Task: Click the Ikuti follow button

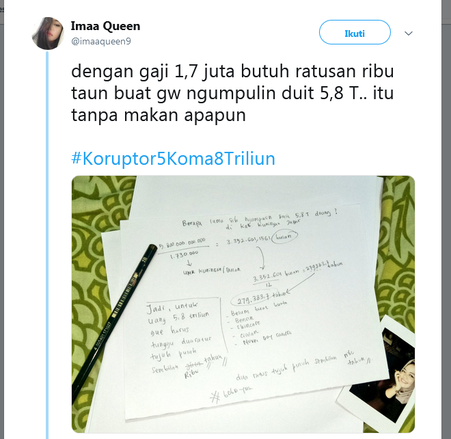Action: (355, 32)
